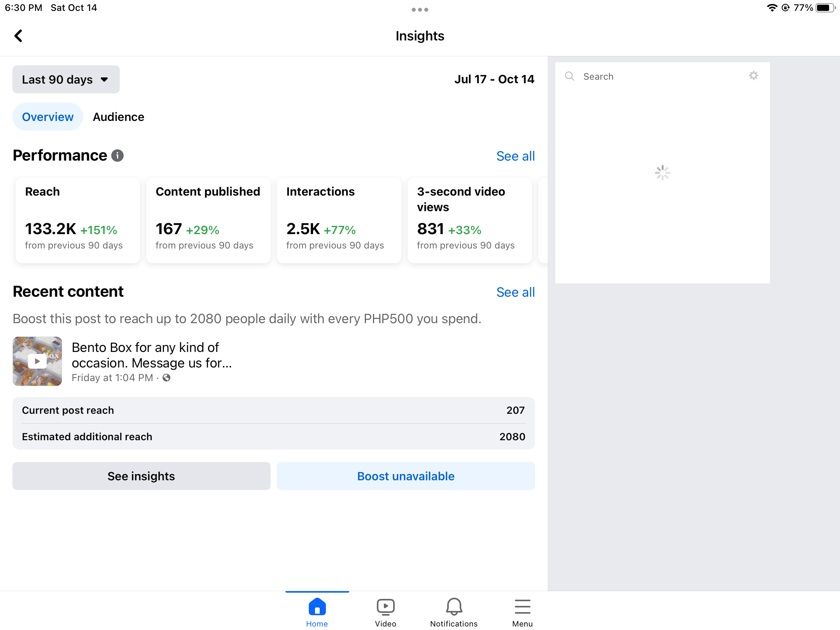Viewport: 840px width, 630px height.
Task: Click See all next to Performance
Action: pyautogui.click(x=515, y=156)
